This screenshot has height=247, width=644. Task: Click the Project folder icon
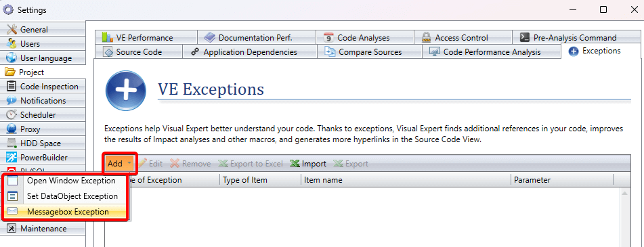pos(10,72)
